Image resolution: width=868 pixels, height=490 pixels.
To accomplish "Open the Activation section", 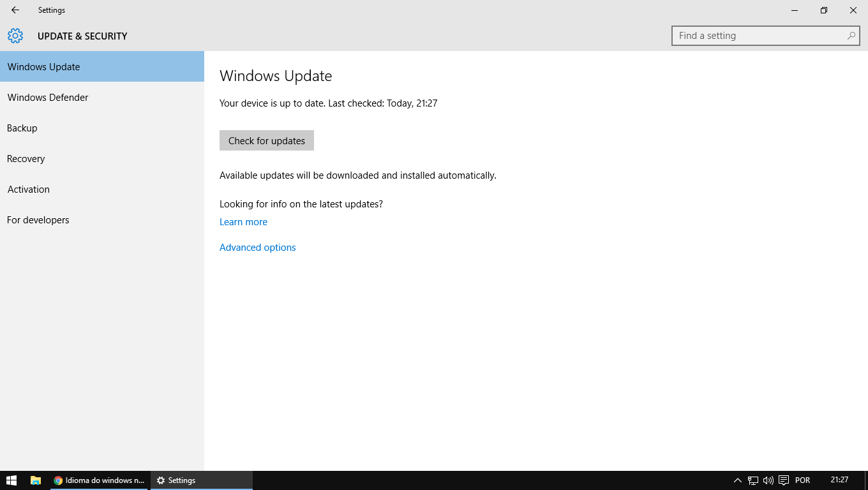I will [x=102, y=189].
